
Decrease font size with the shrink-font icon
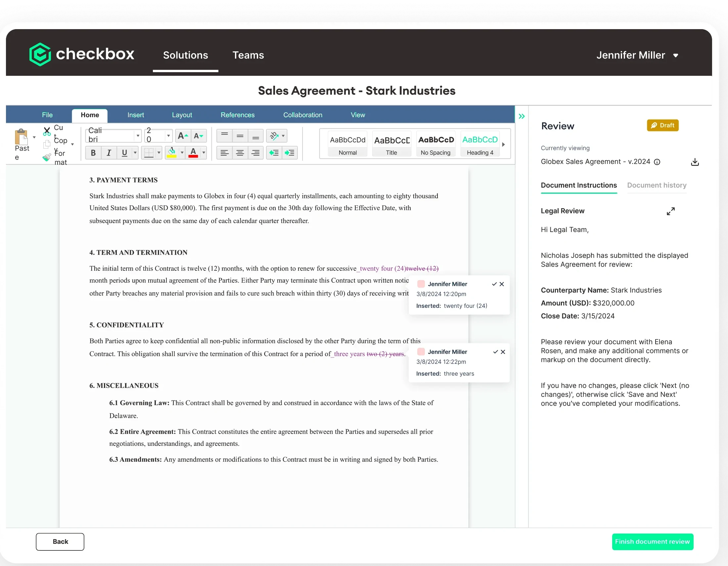click(199, 136)
